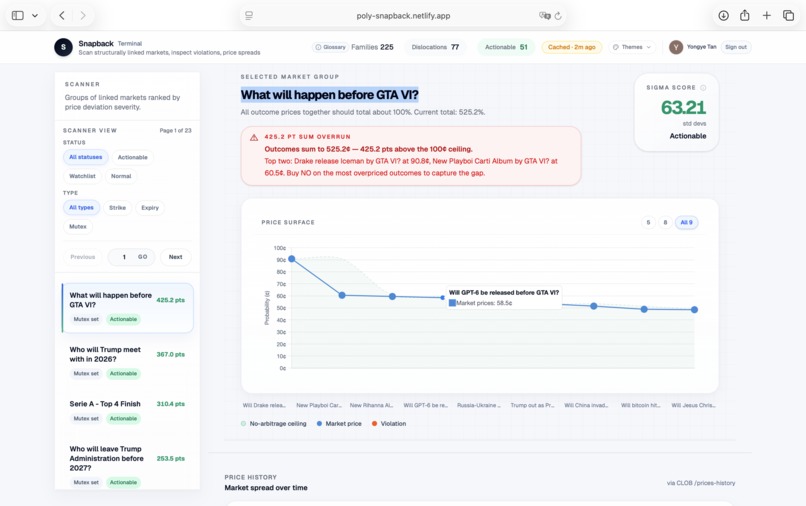
Task: Open the Share sheet icon
Action: (x=744, y=15)
